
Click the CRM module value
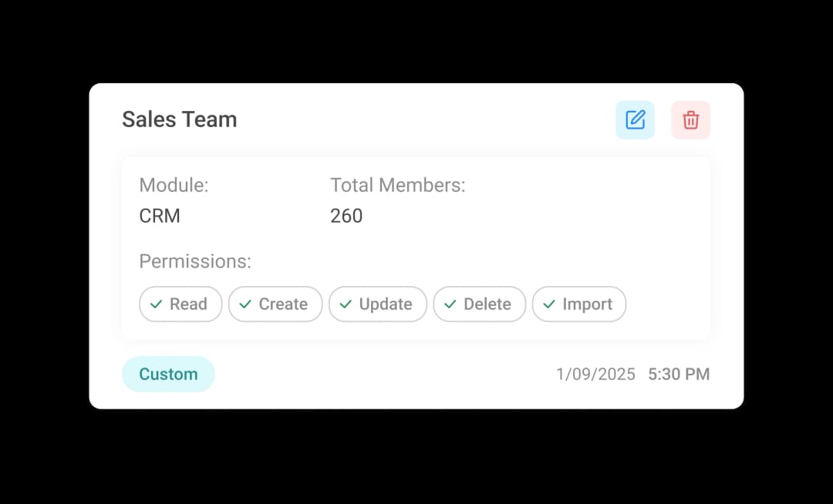coord(160,216)
